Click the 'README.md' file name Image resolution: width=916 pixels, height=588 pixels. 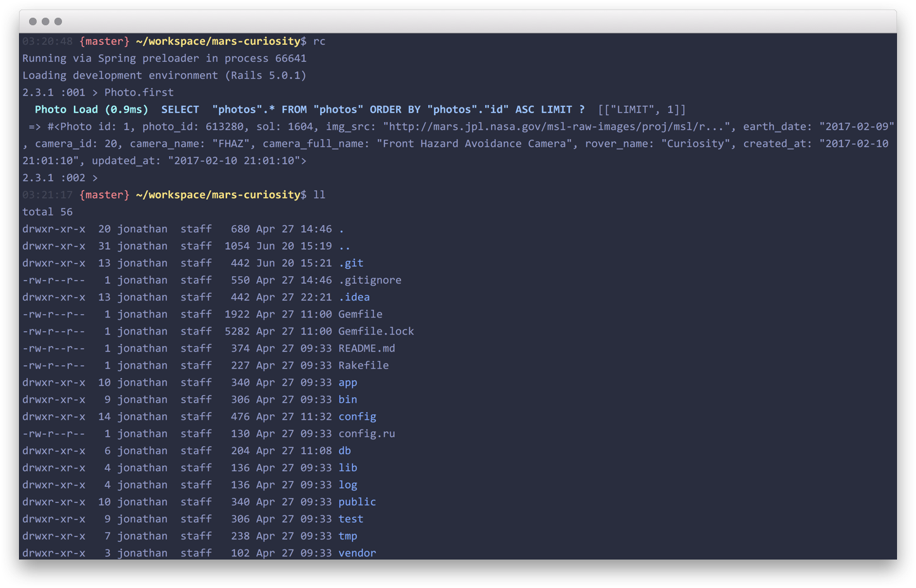click(367, 348)
